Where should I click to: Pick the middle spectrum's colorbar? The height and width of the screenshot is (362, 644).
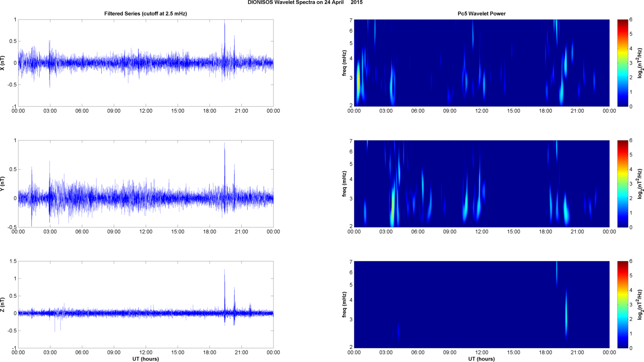(622, 184)
